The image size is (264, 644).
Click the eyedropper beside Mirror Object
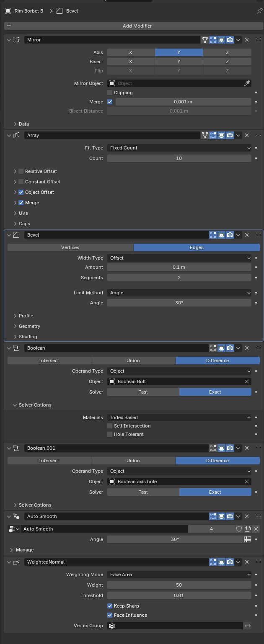pos(247,83)
